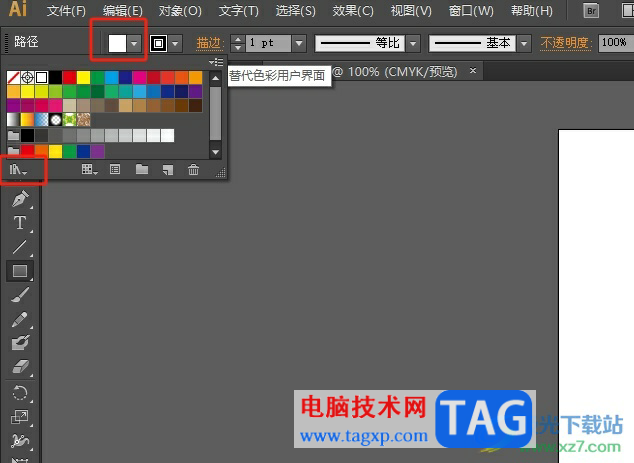
Task: Close the document tab
Action: point(473,70)
